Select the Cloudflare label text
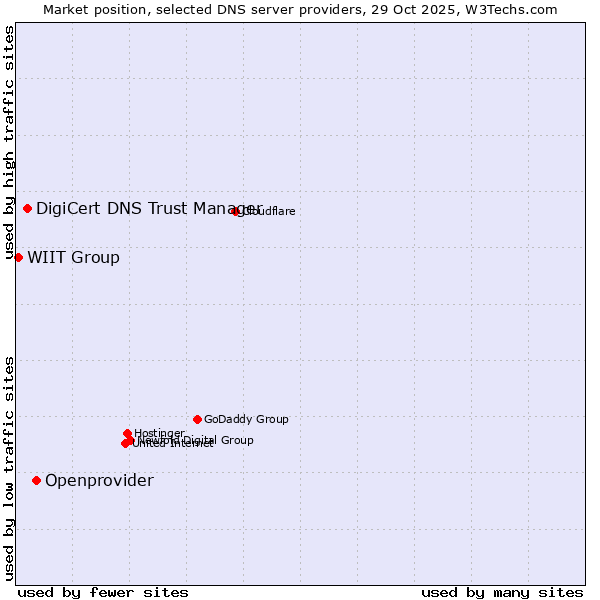The image size is (600, 600). tap(270, 211)
